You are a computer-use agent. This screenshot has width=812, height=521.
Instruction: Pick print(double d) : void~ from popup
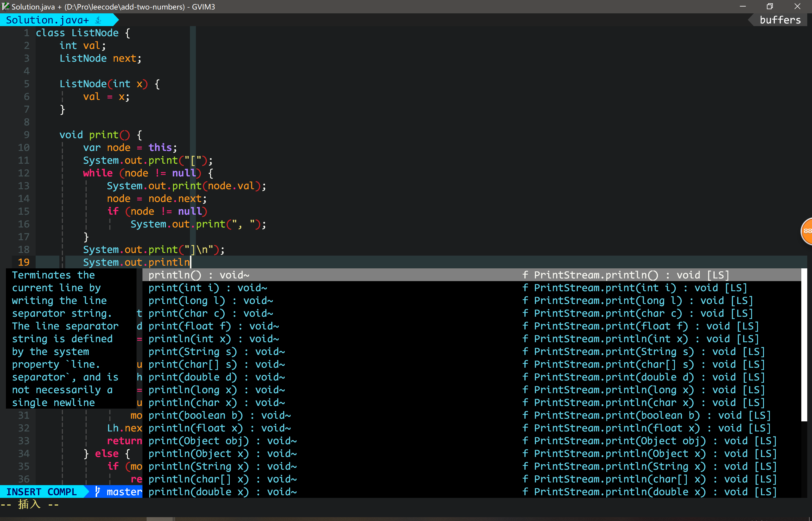pos(472,377)
